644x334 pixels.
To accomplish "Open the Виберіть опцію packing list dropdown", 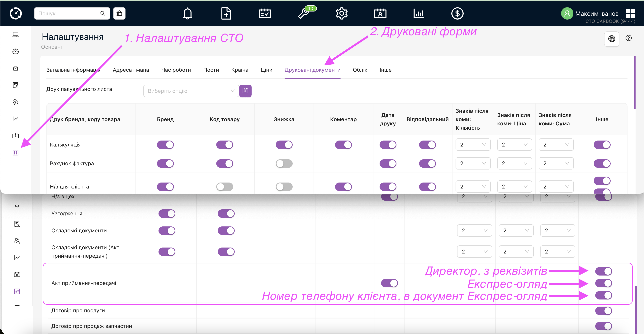I will [191, 91].
